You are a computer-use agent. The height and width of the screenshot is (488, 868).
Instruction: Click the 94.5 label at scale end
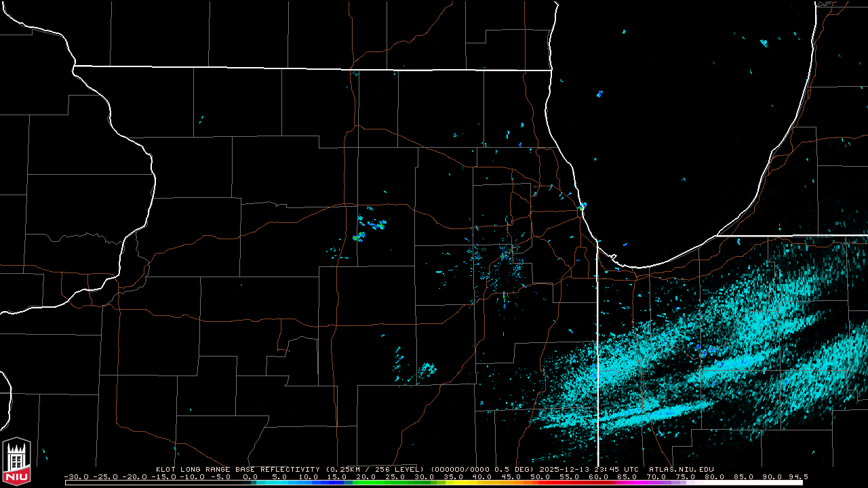pyautogui.click(x=797, y=476)
